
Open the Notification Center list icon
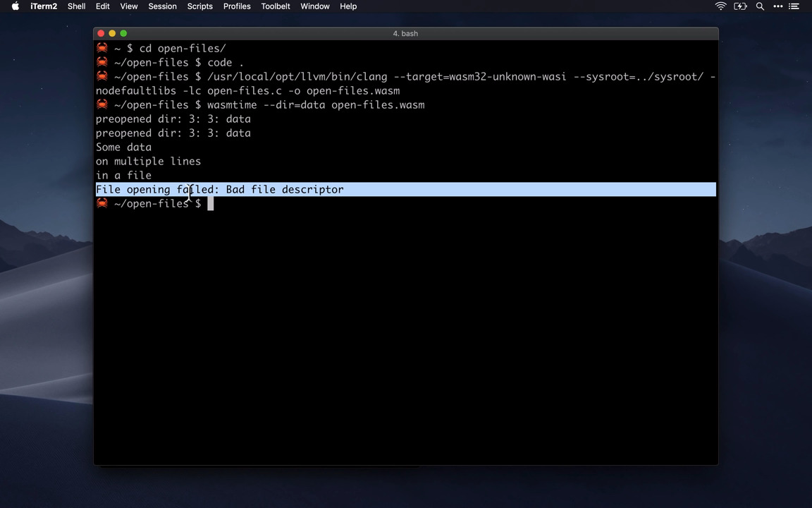tap(794, 6)
